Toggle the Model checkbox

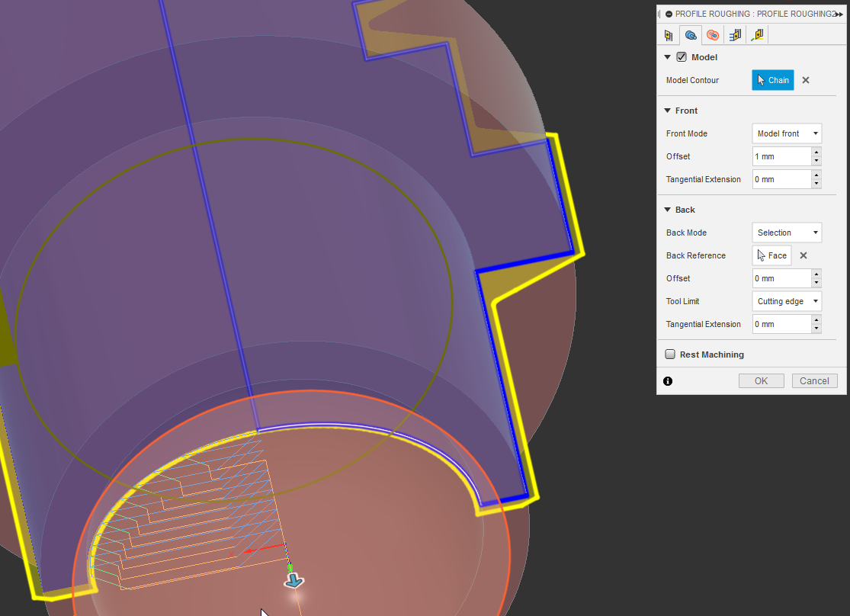682,57
